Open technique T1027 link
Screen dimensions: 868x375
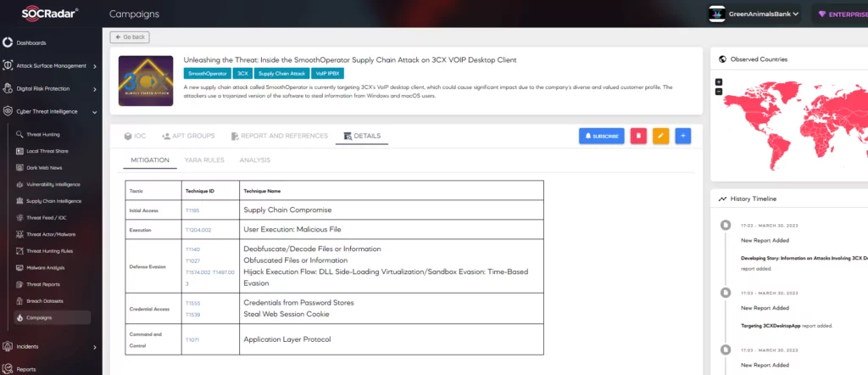click(x=192, y=260)
